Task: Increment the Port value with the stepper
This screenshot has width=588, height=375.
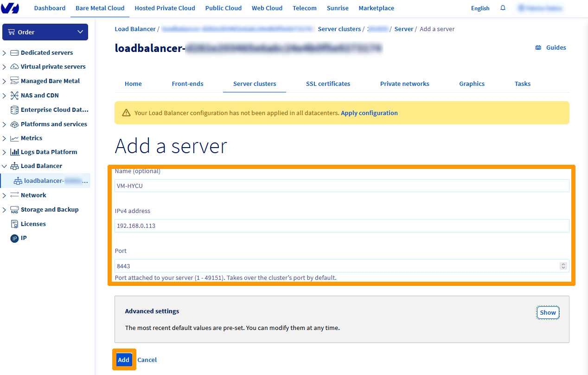Action: [x=563, y=264]
